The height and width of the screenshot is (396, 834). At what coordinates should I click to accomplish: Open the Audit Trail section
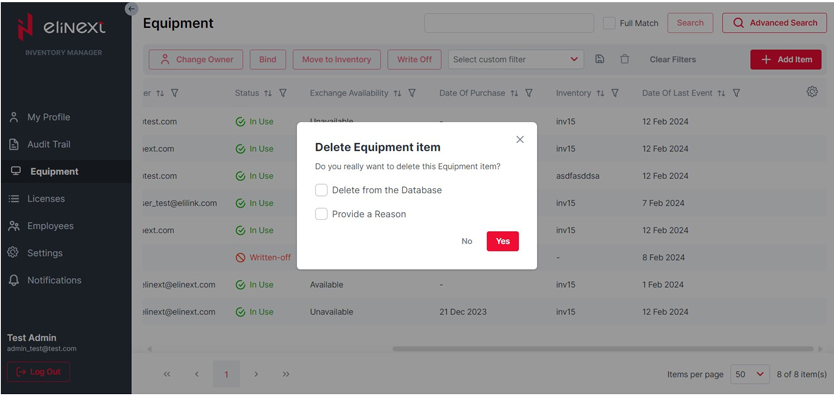tap(48, 145)
